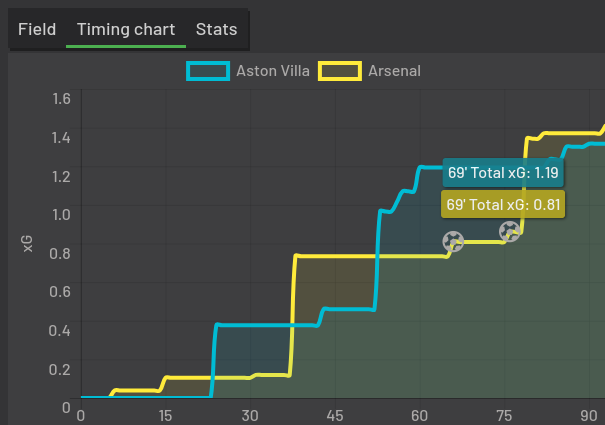Screen dimensions: 605x425
Task: Click the 30 minute x-axis label
Action: [x=250, y=415]
